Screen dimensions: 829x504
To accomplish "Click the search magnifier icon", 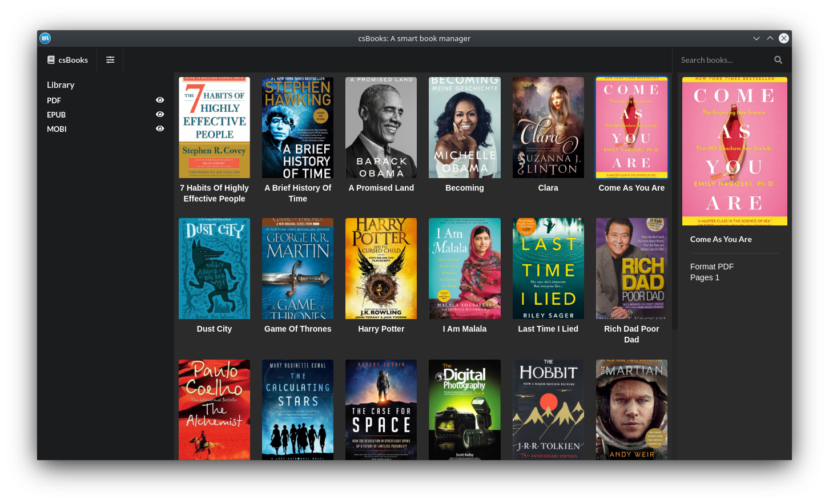I will [x=778, y=60].
